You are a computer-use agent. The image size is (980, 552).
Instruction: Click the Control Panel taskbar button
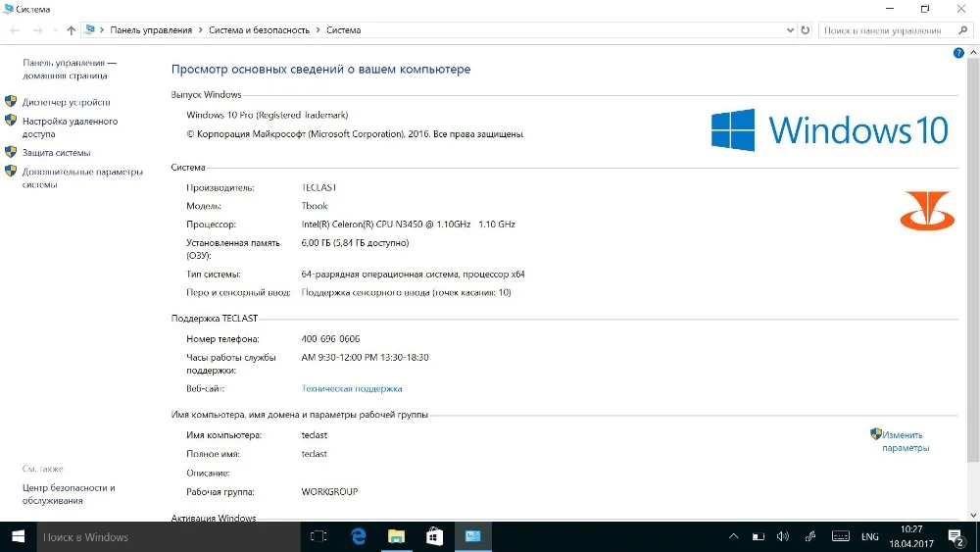coord(473,536)
